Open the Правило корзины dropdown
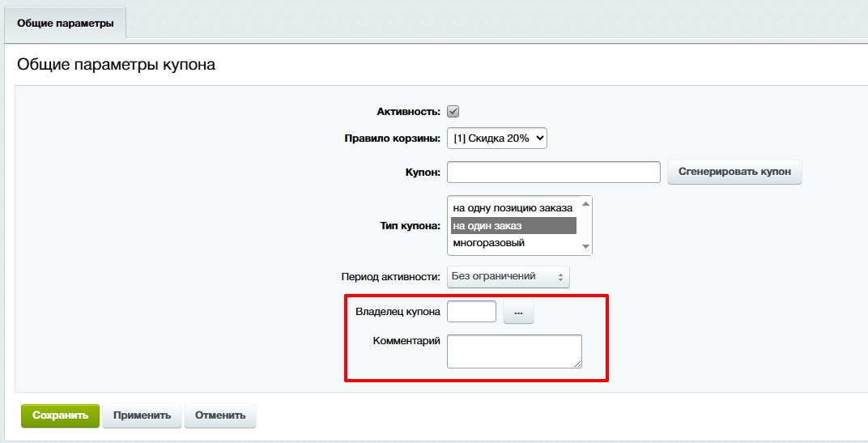 497,138
